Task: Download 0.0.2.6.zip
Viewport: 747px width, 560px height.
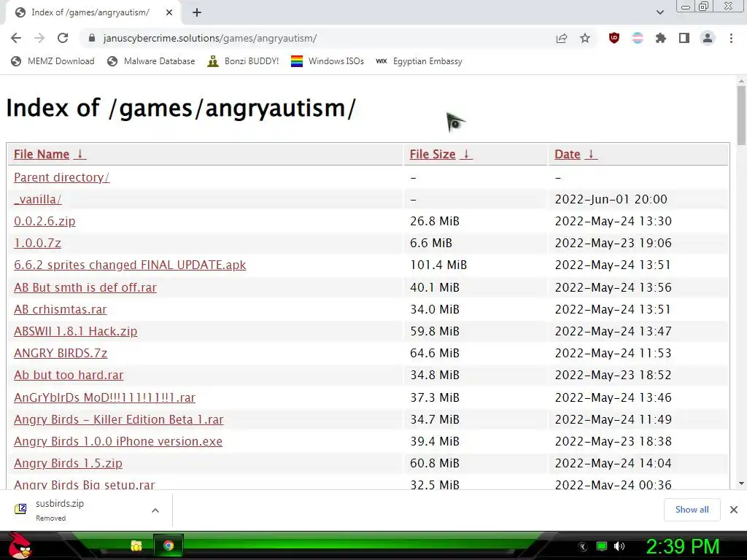Action: tap(44, 221)
